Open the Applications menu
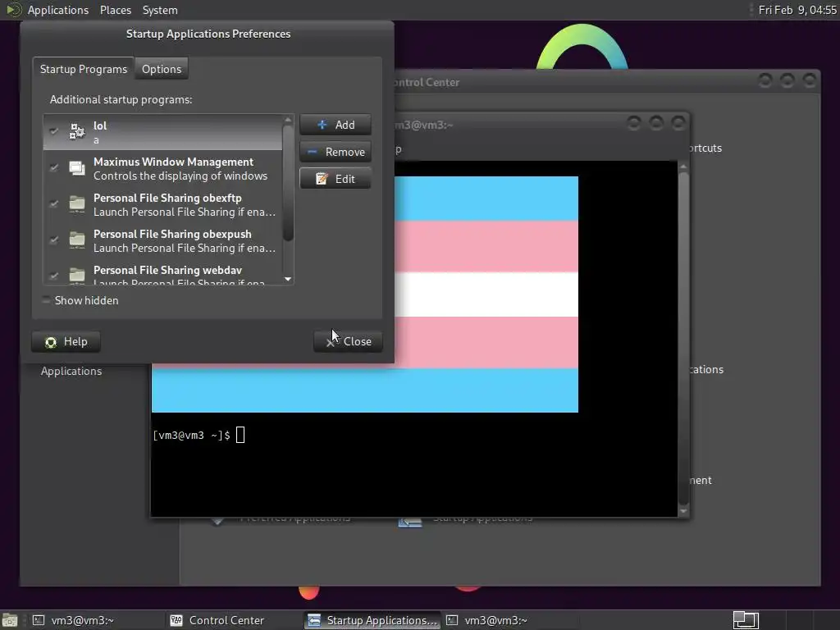This screenshot has height=630, width=840. pyautogui.click(x=58, y=10)
